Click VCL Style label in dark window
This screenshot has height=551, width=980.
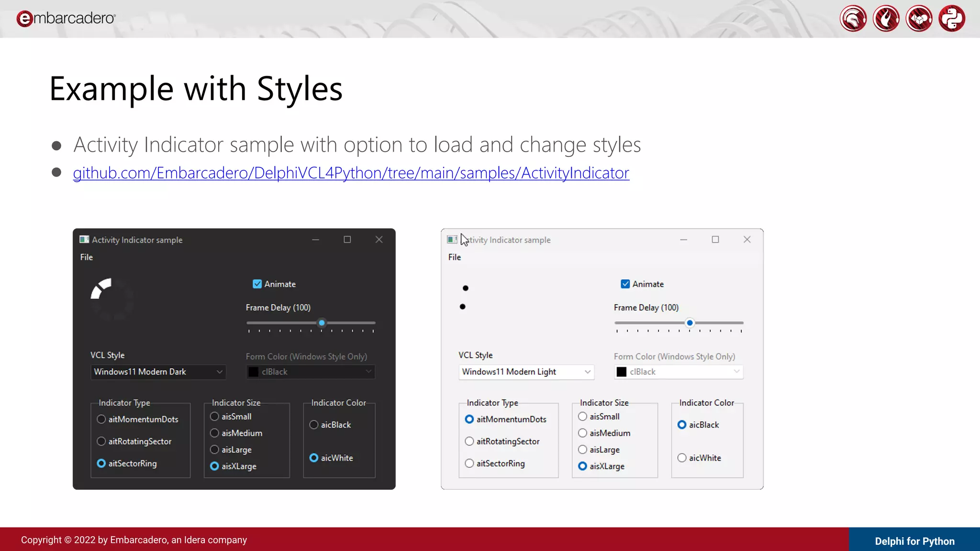tap(107, 355)
